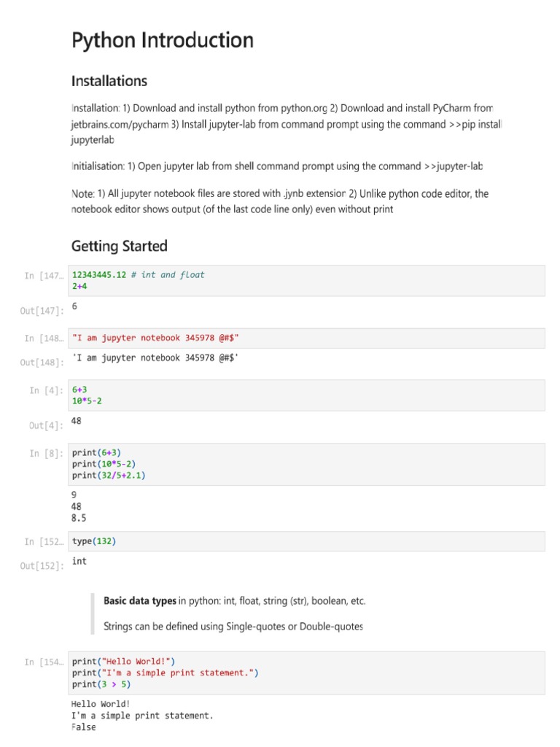Select the Hello World print code cell

point(306,673)
